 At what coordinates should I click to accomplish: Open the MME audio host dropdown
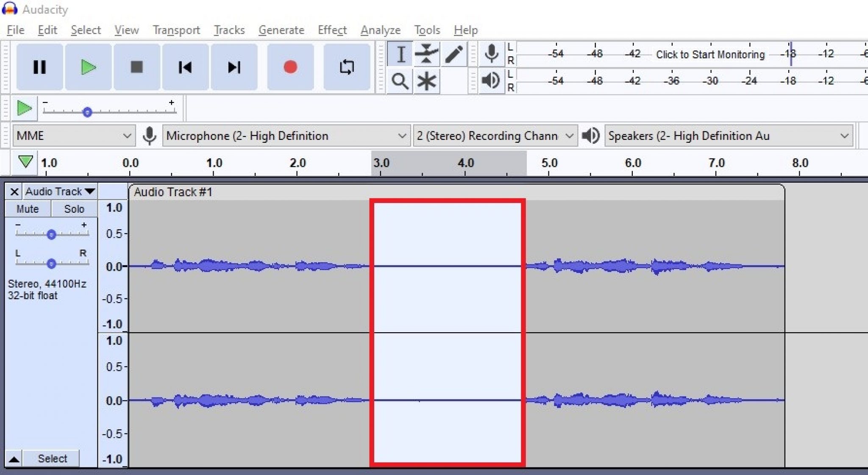[x=74, y=136]
